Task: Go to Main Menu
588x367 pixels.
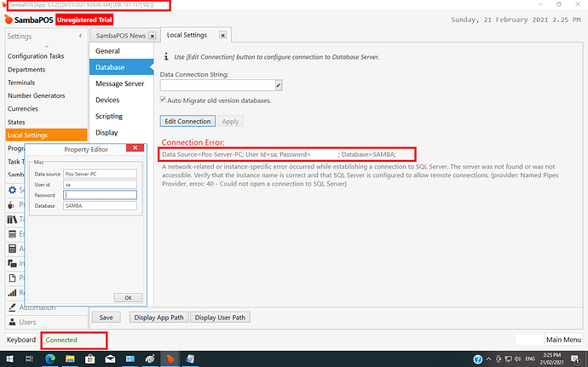Action: coord(563,340)
